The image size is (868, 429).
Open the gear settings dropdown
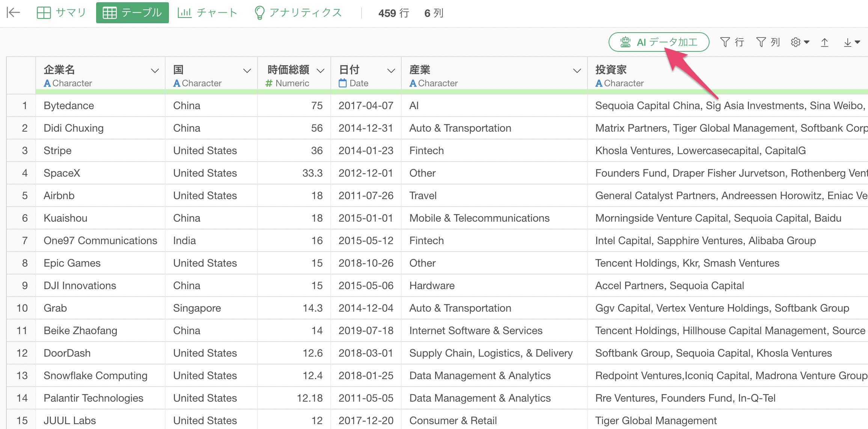800,42
